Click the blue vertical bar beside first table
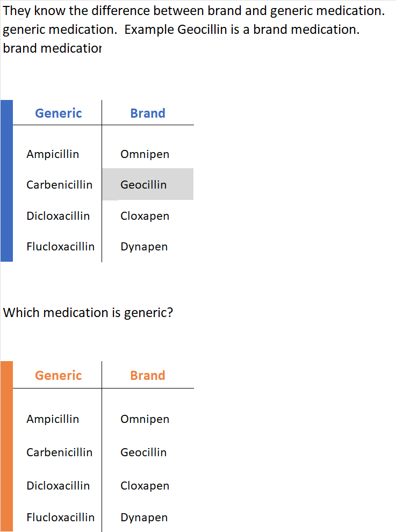396x532 pixels. 6,181
